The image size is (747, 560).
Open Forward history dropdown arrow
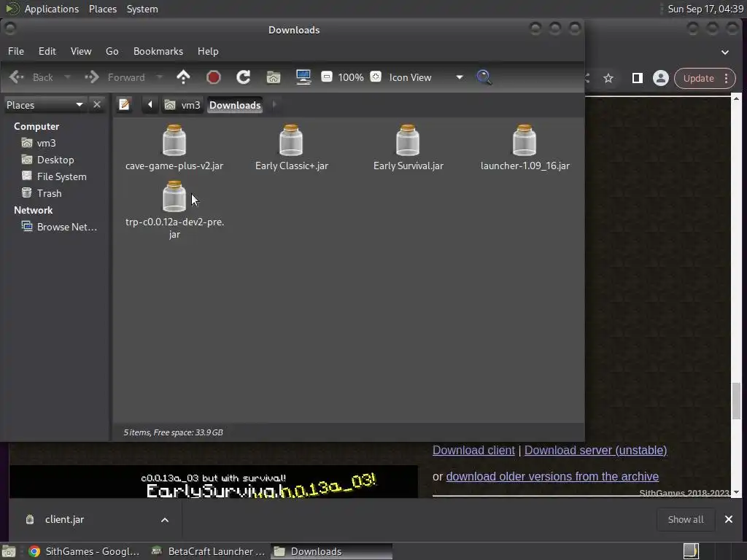[x=160, y=77]
